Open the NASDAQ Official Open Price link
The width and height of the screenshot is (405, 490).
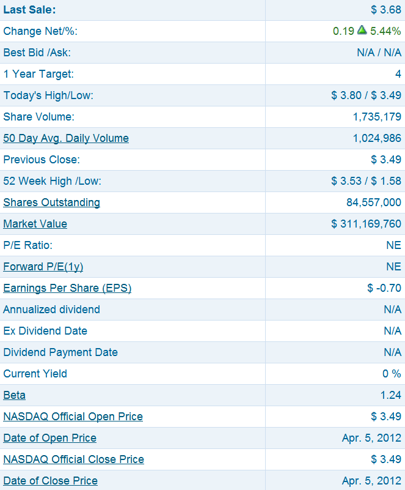pos(73,417)
